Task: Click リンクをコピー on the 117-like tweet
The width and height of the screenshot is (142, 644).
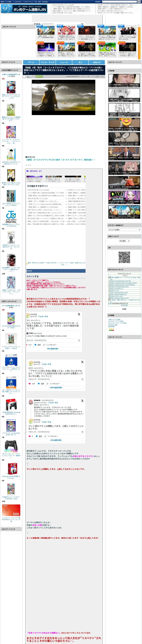Action: [x=50, y=345]
